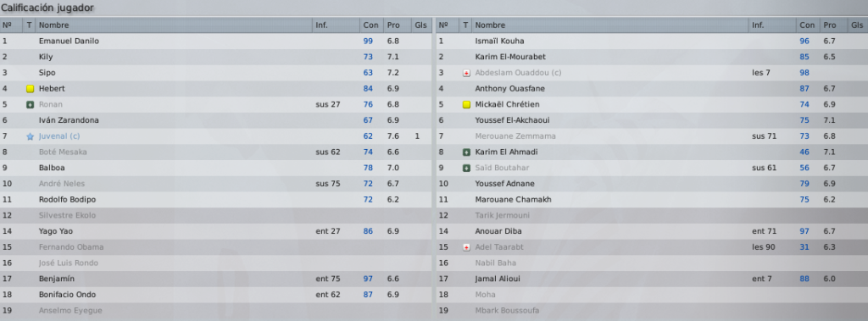Click Ronan's green substitution icon

coord(30,105)
